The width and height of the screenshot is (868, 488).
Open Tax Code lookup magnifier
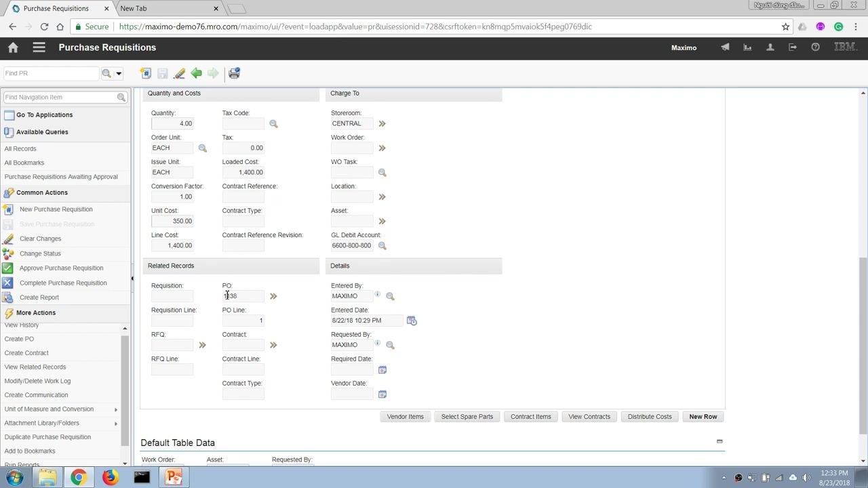pos(273,124)
